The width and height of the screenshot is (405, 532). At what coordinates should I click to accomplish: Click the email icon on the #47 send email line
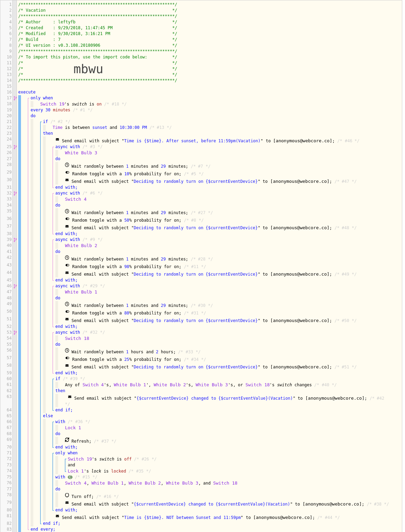tap(67, 180)
